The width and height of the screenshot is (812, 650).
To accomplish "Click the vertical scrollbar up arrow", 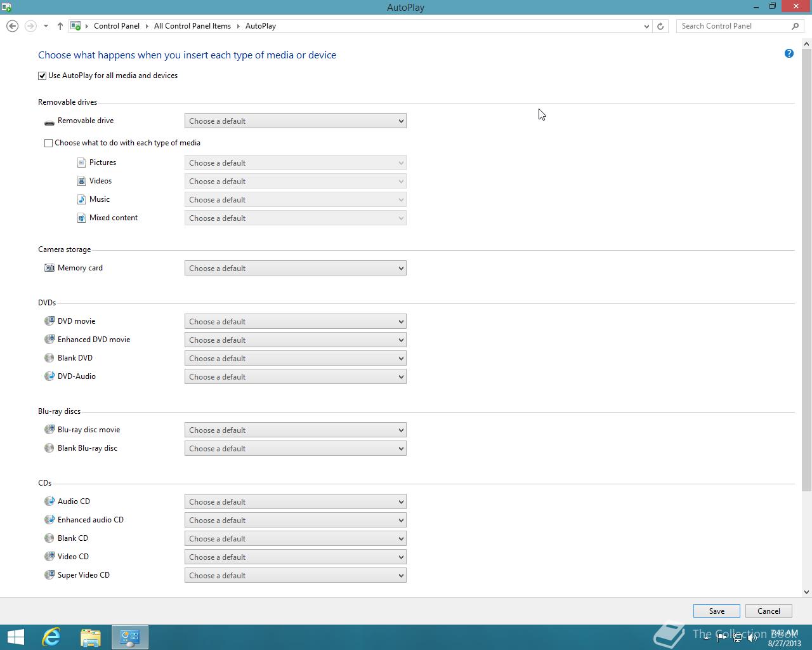I will (x=807, y=44).
